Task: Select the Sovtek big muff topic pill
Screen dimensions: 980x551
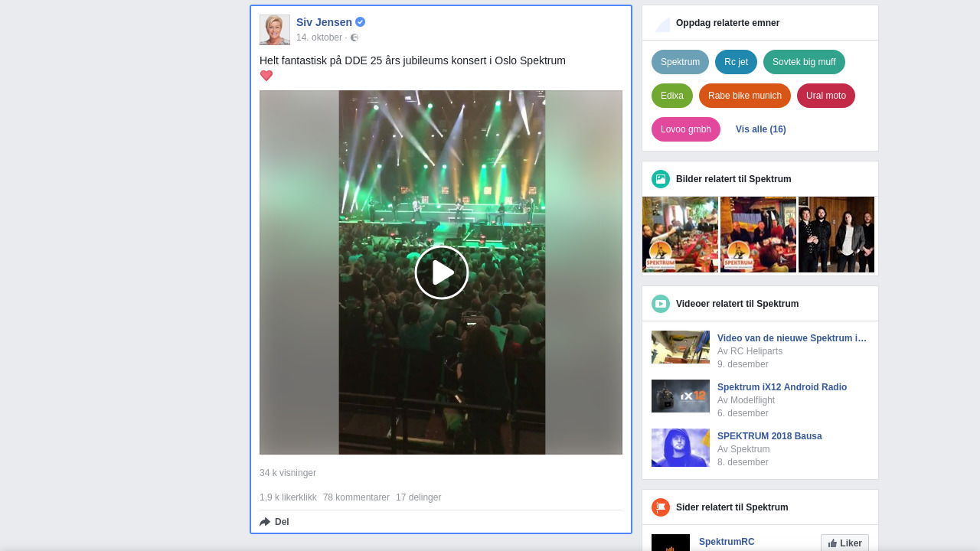Action: point(804,62)
